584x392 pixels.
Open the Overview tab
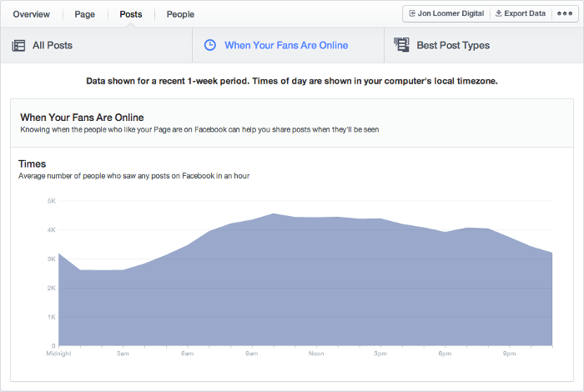coord(32,14)
